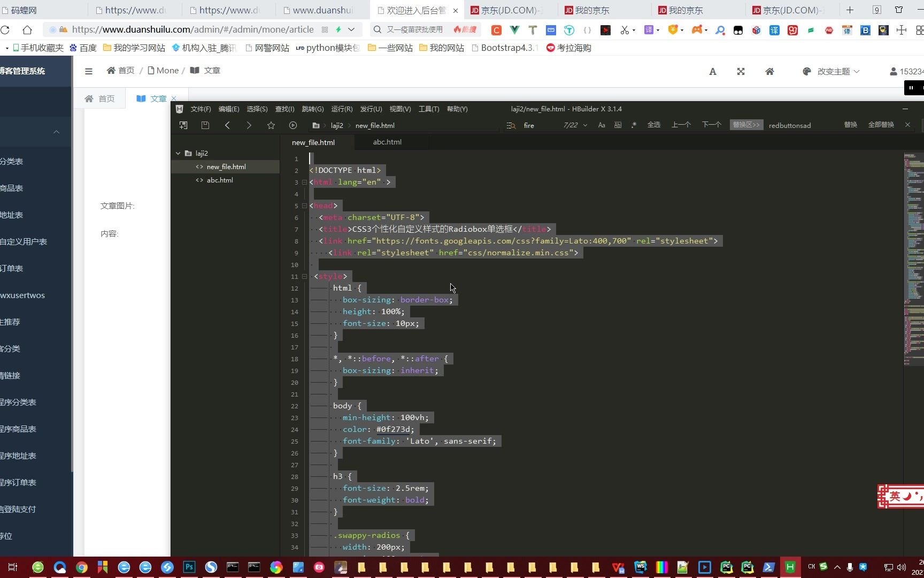Open the 查找(I) menu in HBuilder

284,109
